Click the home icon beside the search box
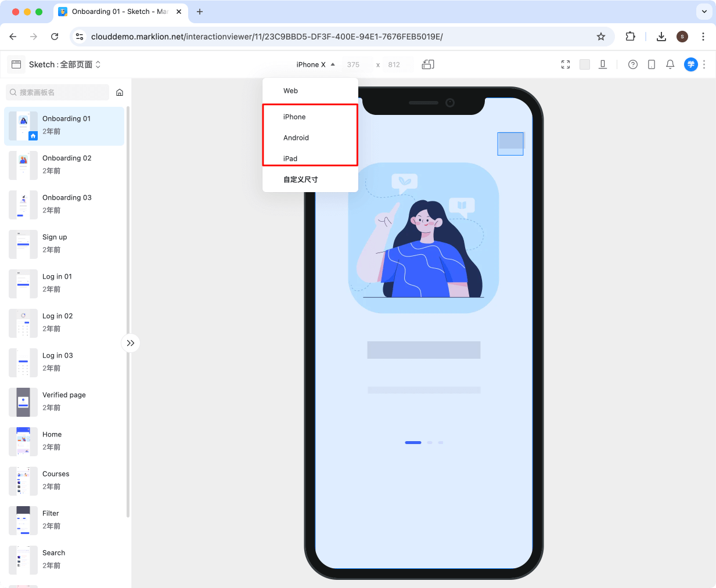716x588 pixels. pyautogui.click(x=120, y=92)
